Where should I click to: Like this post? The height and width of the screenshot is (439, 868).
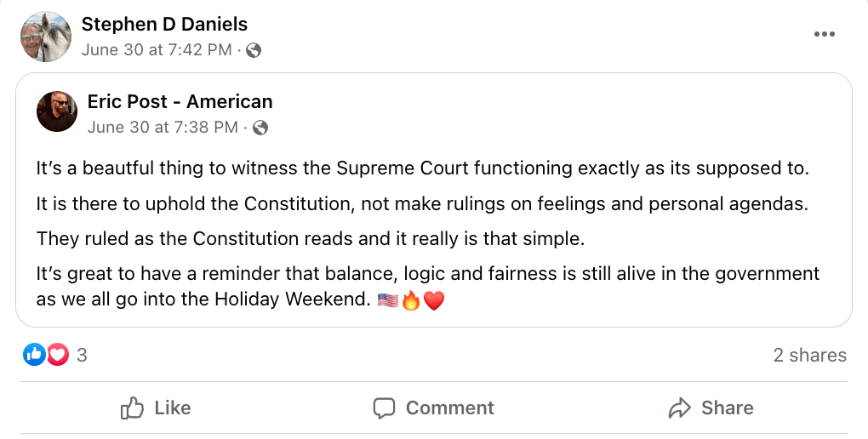tap(156, 408)
